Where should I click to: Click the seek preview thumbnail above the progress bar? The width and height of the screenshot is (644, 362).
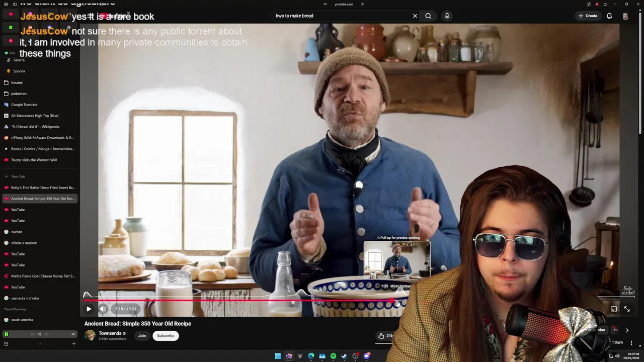point(397,259)
